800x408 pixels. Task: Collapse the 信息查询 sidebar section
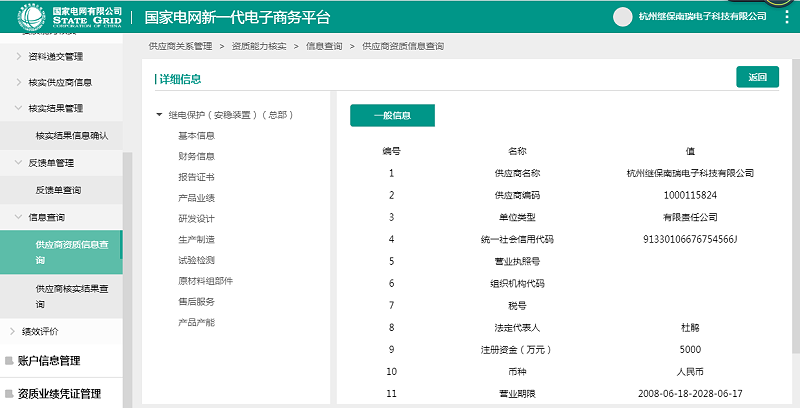point(18,217)
